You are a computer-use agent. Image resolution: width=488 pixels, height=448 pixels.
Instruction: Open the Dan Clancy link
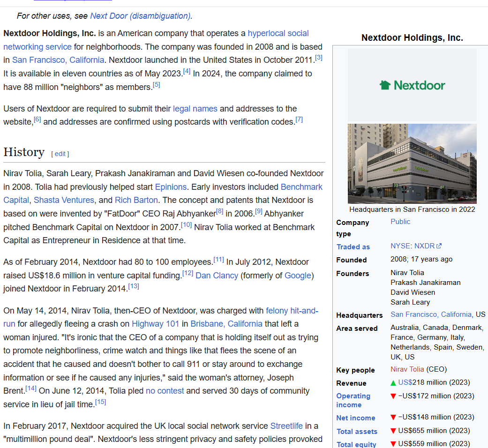pos(217,276)
